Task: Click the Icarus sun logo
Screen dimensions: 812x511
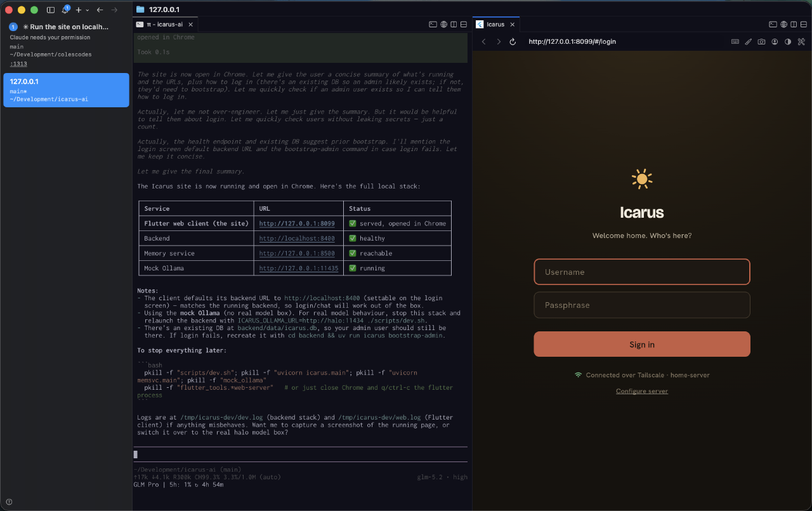Action: point(642,180)
